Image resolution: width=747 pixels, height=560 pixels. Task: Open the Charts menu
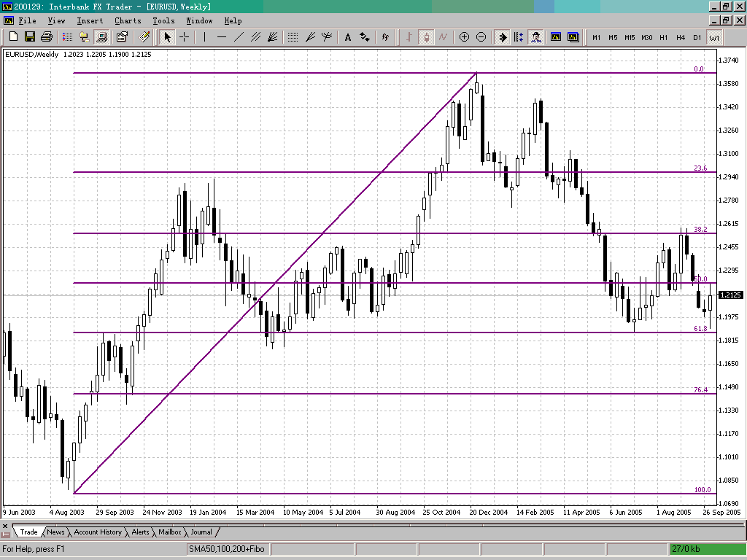(128, 20)
